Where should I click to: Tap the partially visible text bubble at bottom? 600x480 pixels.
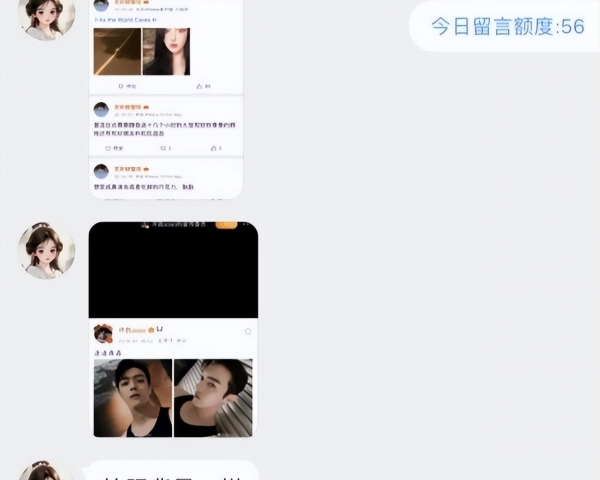[x=171, y=470]
